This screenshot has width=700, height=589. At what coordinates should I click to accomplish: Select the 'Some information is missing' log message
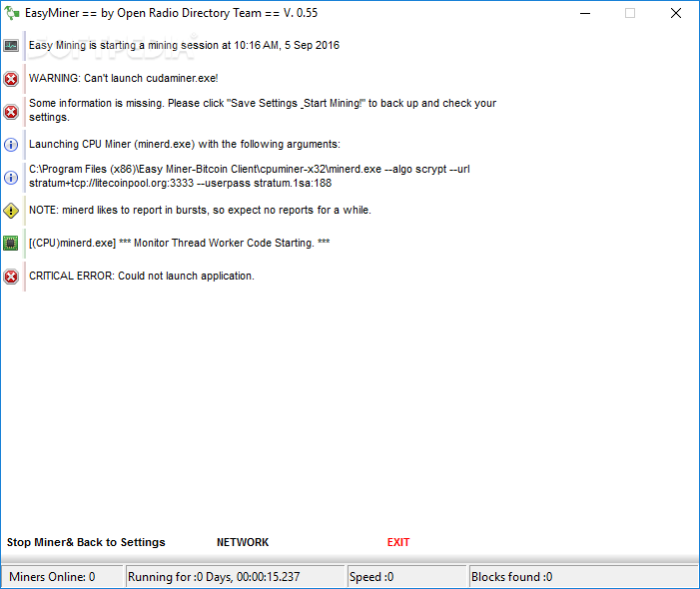tap(263, 110)
